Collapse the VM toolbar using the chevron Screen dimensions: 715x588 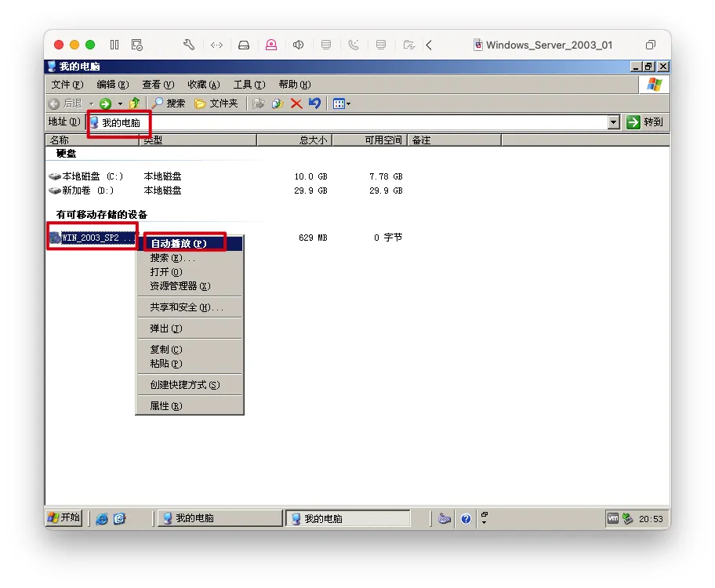tap(429, 45)
